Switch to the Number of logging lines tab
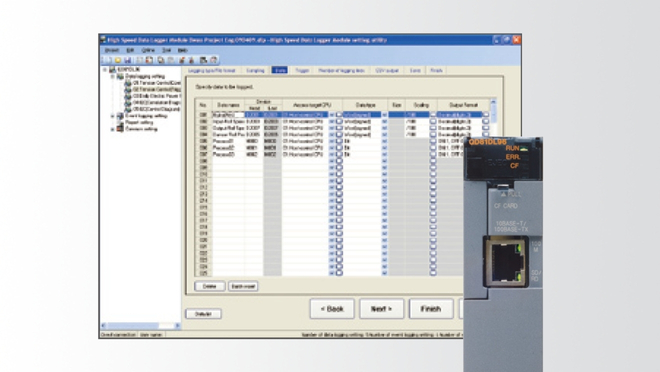The image size is (660, 372). coord(341,70)
